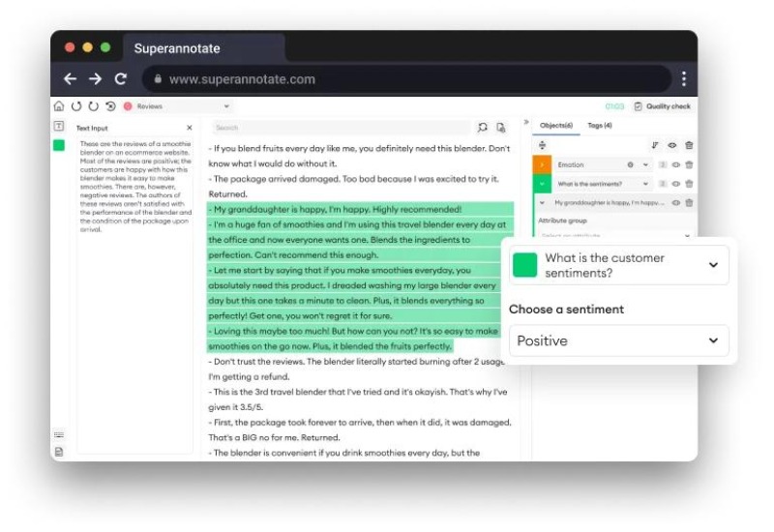Click the Quality check button

[x=663, y=106]
